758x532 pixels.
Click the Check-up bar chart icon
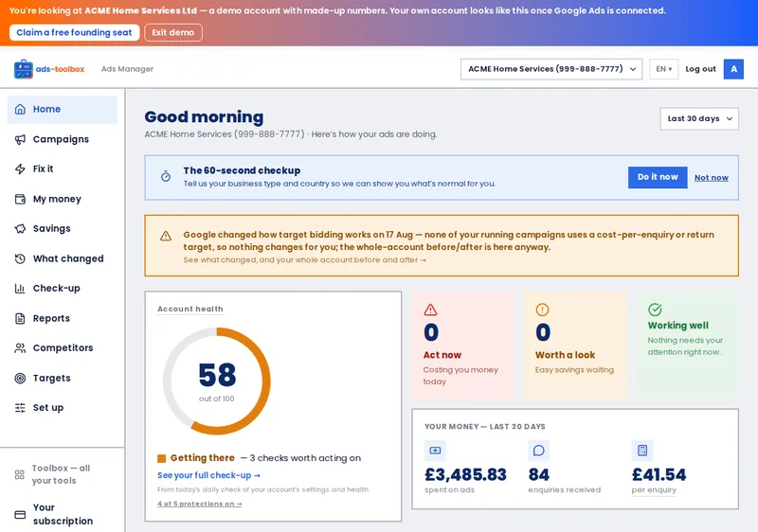20,289
